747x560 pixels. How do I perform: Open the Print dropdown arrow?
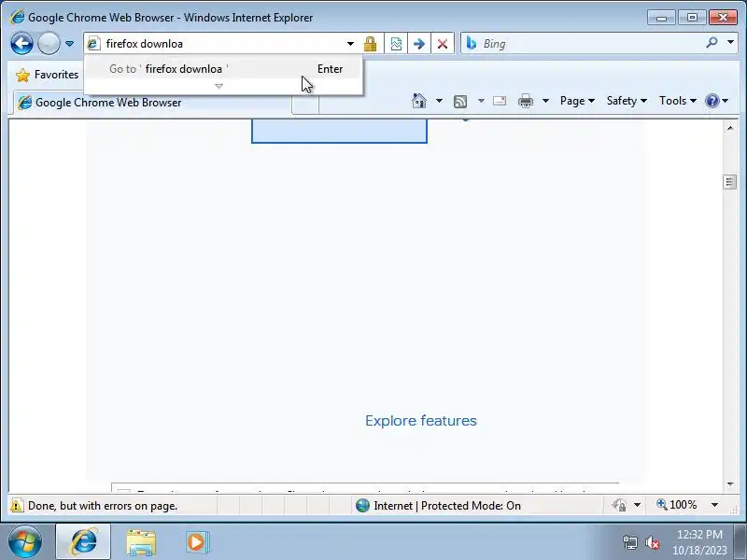point(546,101)
